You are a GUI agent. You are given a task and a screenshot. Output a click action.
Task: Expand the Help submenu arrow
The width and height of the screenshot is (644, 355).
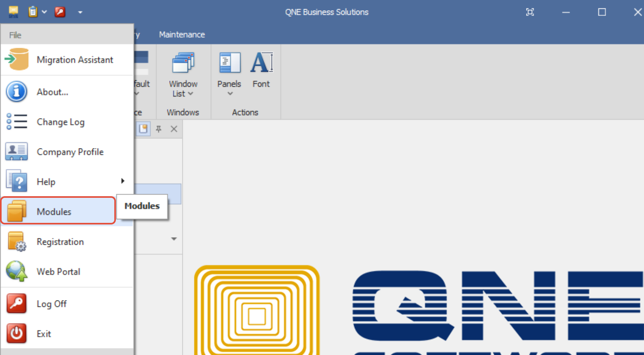(x=123, y=181)
